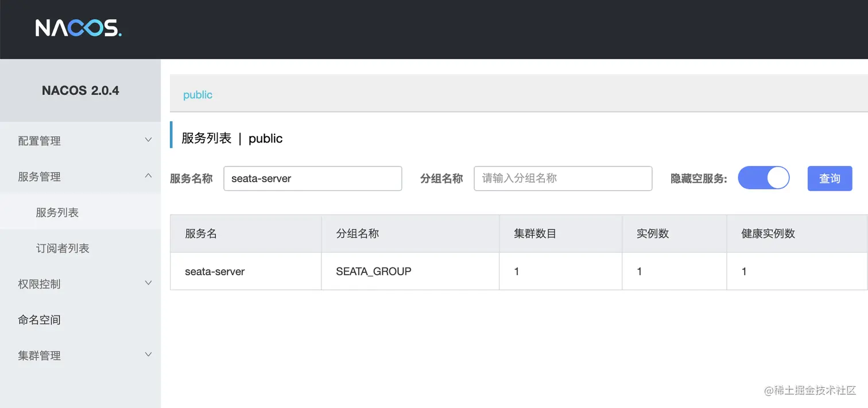Open the 权限控制 sidebar menu
The image size is (868, 408).
(x=80, y=284)
